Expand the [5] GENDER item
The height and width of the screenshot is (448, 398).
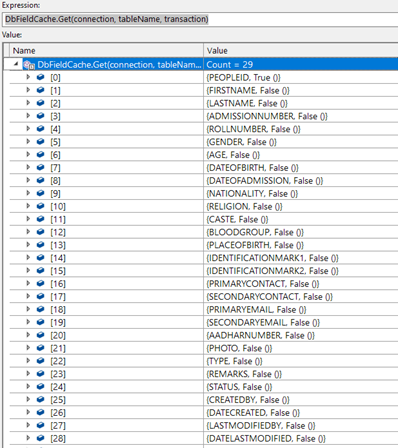point(28,142)
